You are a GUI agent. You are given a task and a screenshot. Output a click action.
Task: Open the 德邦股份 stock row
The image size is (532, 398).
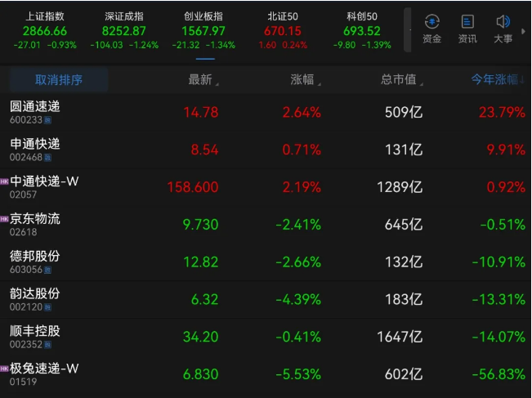(266, 262)
